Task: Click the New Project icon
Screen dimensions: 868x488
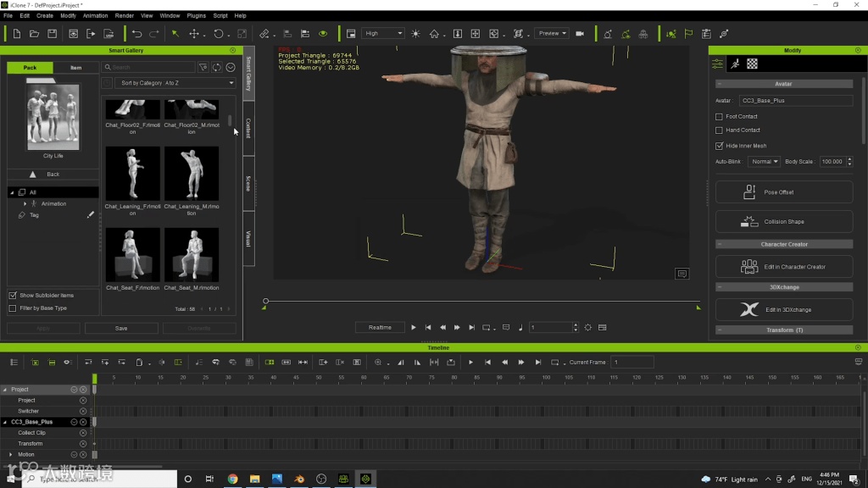Action: coord(16,34)
